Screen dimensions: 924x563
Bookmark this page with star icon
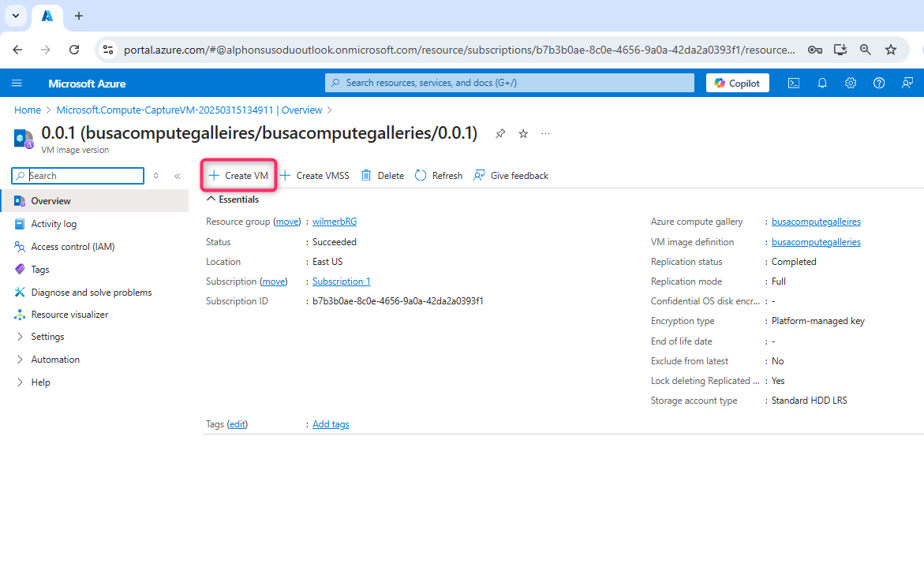tap(890, 50)
